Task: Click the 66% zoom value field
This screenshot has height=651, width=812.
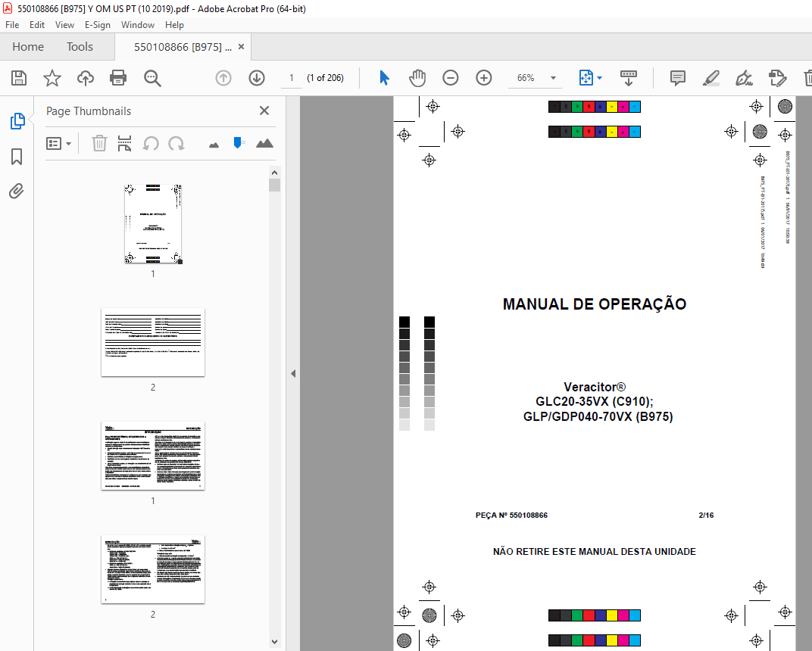Action: point(526,78)
